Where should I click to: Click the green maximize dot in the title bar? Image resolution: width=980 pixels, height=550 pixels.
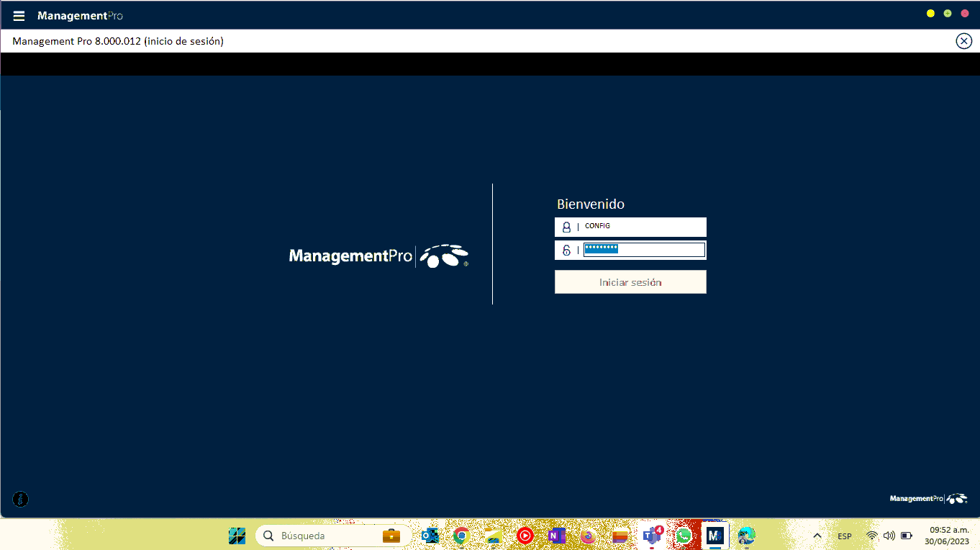948,14
